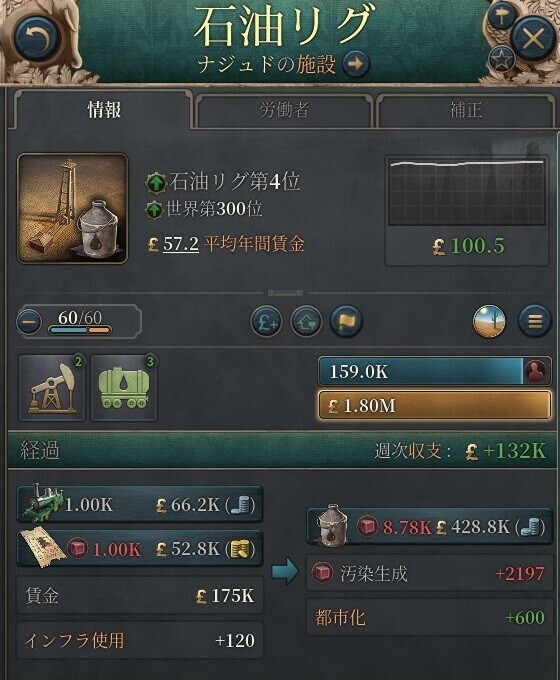Image resolution: width=560 pixels, height=680 pixels.
Task: Click the back arrow button
Action: pos(36,39)
